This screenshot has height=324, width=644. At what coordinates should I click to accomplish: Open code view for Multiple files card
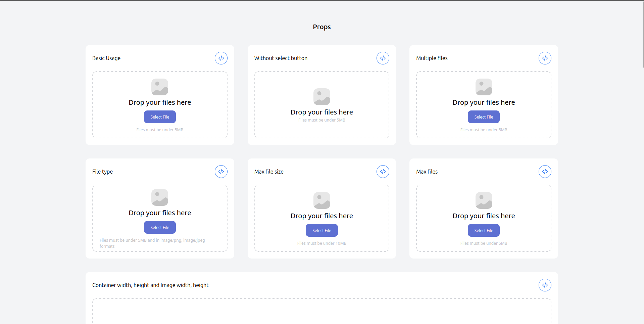tap(545, 58)
